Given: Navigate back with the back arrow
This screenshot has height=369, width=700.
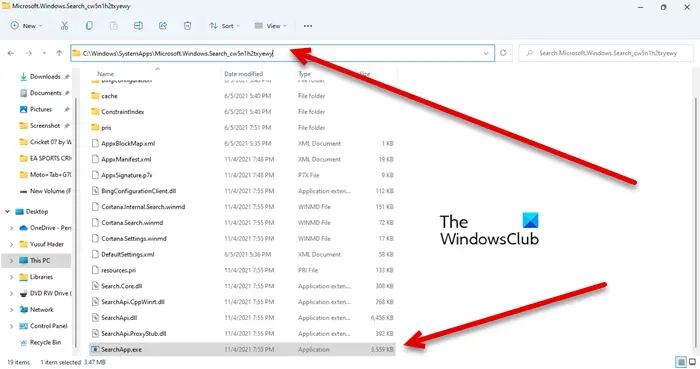Looking at the screenshot, I should tap(11, 53).
